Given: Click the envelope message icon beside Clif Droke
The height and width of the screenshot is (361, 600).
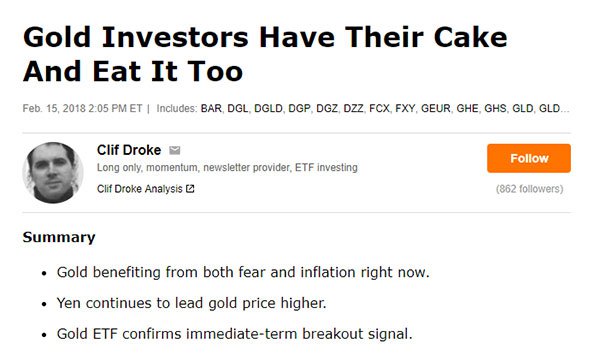Looking at the screenshot, I should 175,150.
